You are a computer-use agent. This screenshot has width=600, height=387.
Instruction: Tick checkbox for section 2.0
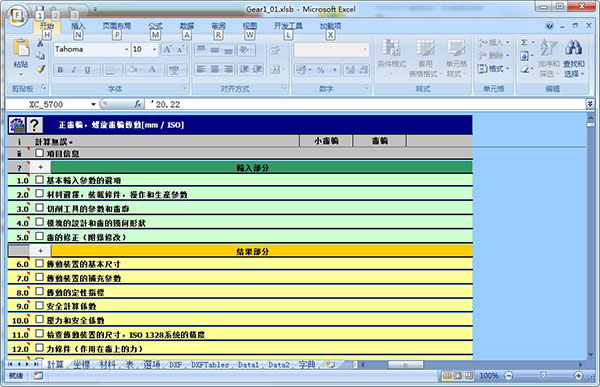point(39,194)
